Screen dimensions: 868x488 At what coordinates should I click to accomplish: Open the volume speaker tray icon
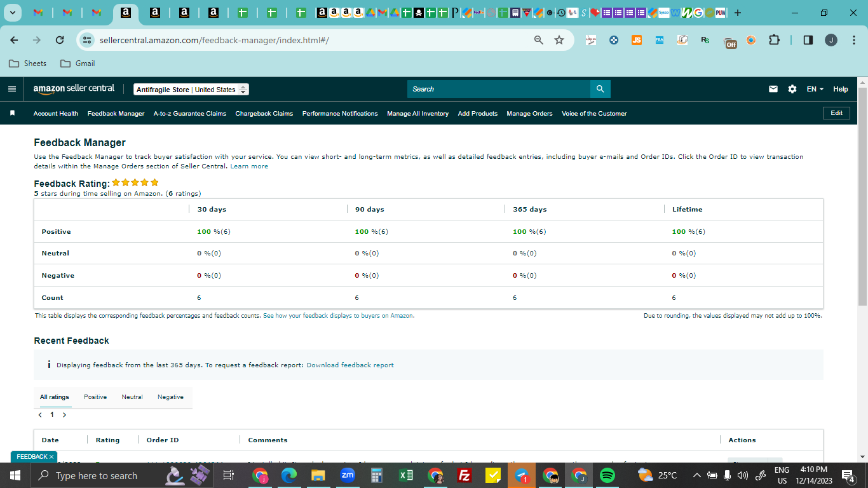coord(742,475)
